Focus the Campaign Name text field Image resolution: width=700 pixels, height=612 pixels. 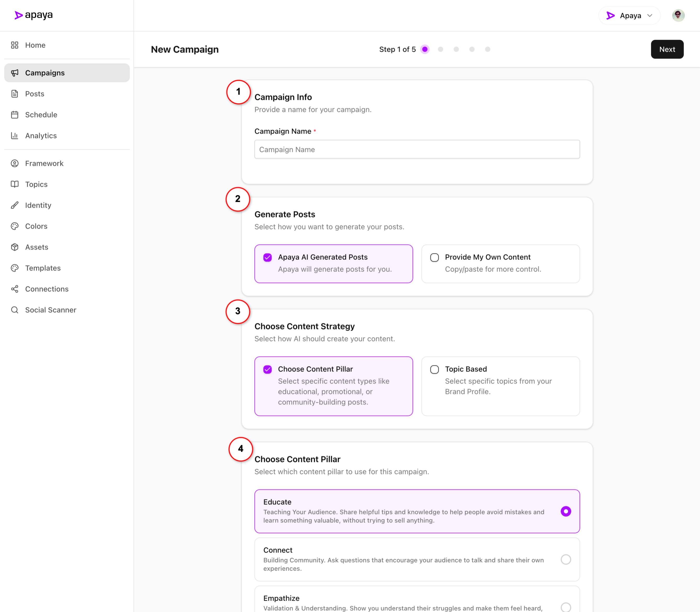pyautogui.click(x=417, y=149)
